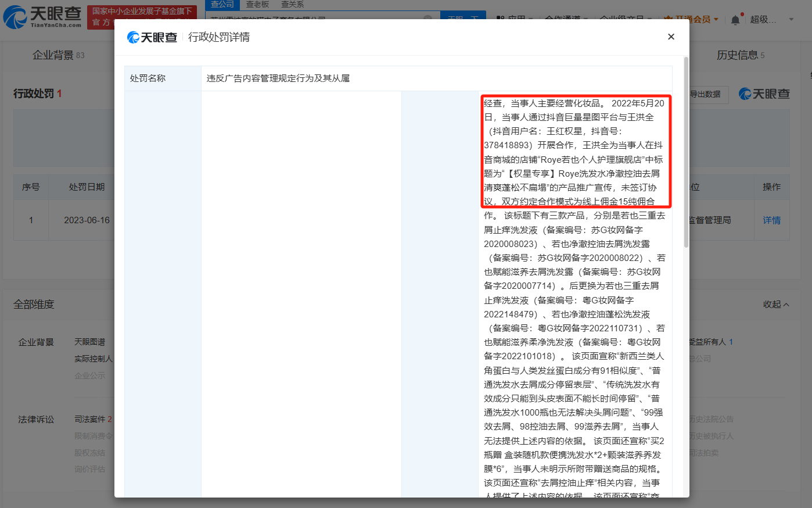Screen dimensions: 812x508
Task: Switch to the 查老板 tab
Action: 258,4
